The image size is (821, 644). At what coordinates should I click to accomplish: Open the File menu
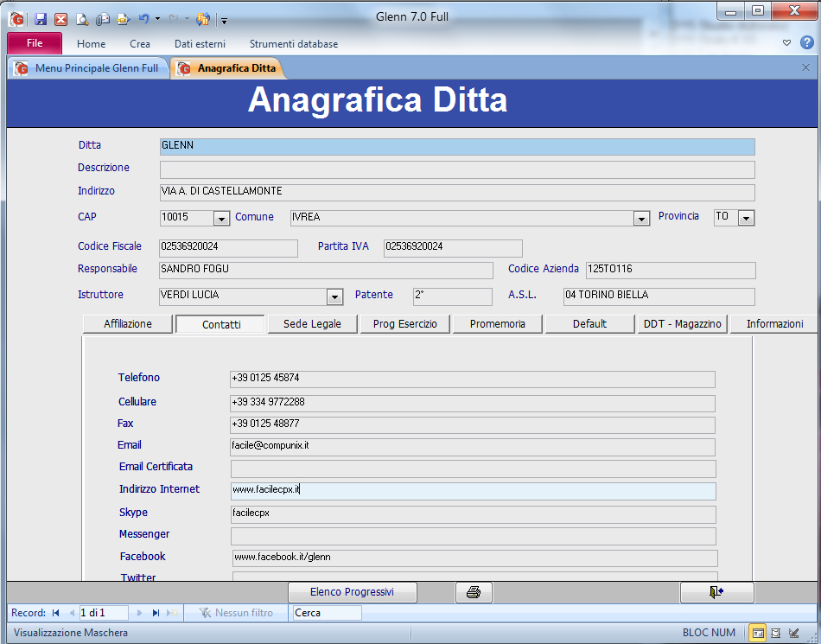(x=35, y=43)
